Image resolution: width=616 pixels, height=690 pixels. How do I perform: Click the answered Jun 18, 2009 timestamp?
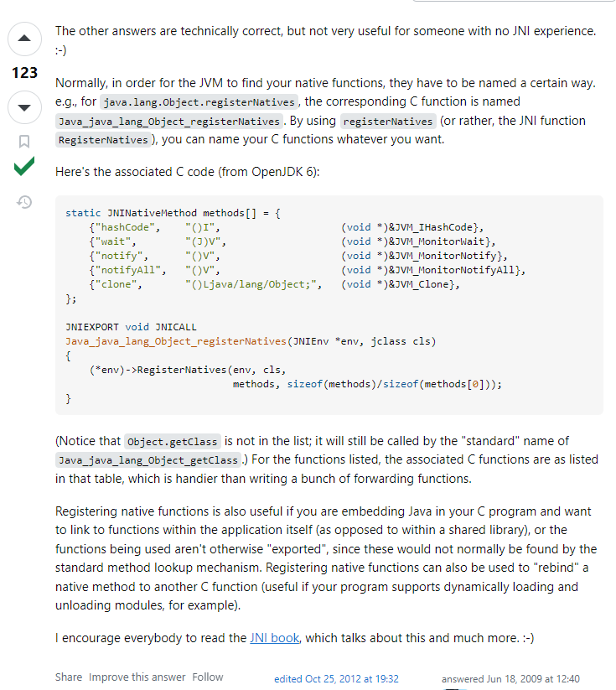(x=510, y=678)
